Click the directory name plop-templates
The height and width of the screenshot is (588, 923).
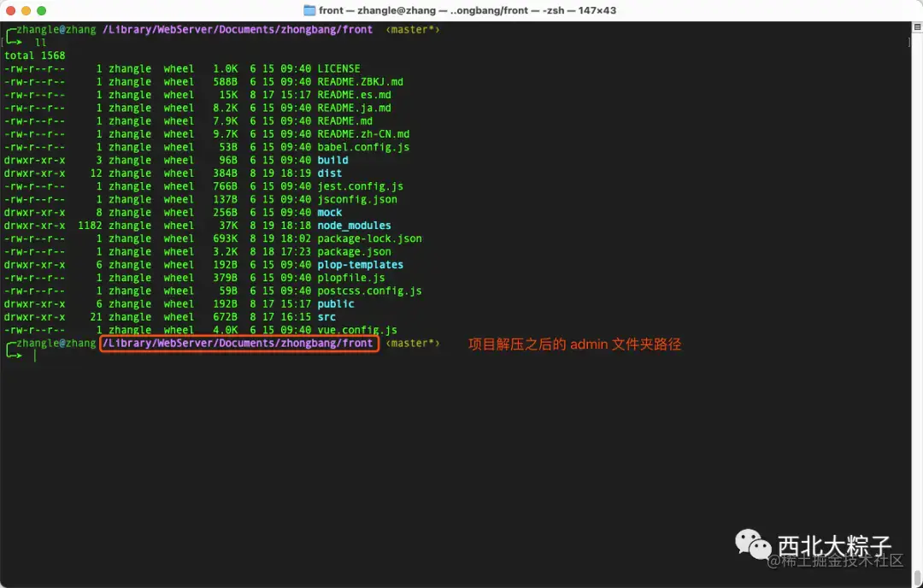[x=361, y=264]
